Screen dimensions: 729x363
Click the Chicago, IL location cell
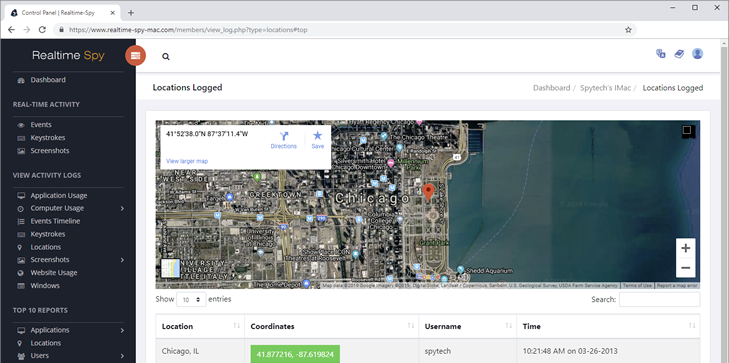(x=180, y=351)
